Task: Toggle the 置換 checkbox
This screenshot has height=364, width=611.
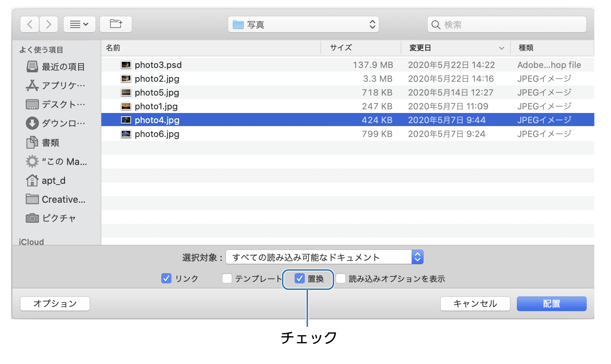Action: (299, 278)
